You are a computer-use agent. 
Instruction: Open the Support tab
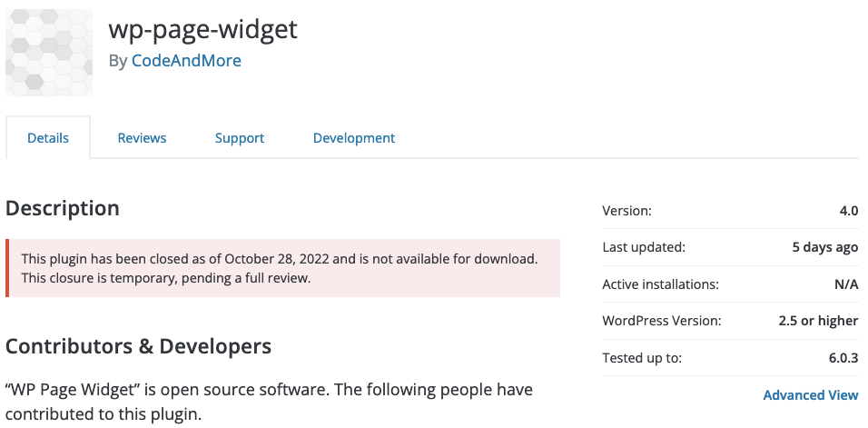240,138
